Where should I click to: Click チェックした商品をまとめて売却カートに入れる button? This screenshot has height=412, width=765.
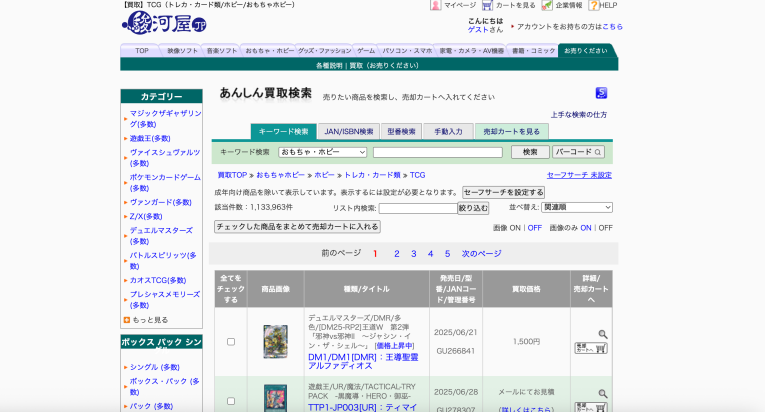point(297,227)
